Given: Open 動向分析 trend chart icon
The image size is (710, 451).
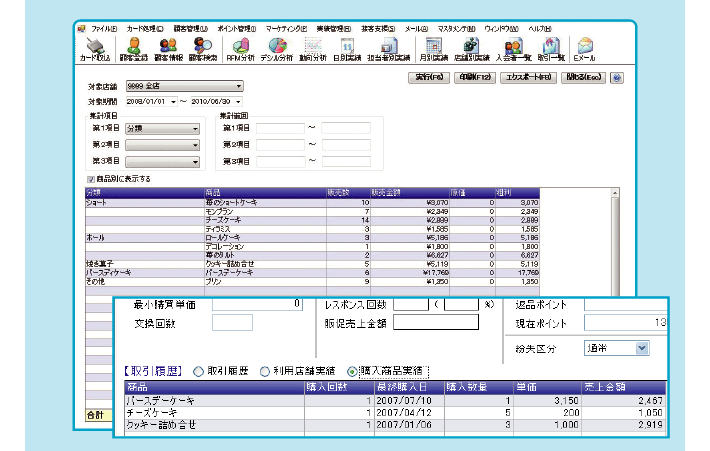Looking at the screenshot, I should click(312, 49).
